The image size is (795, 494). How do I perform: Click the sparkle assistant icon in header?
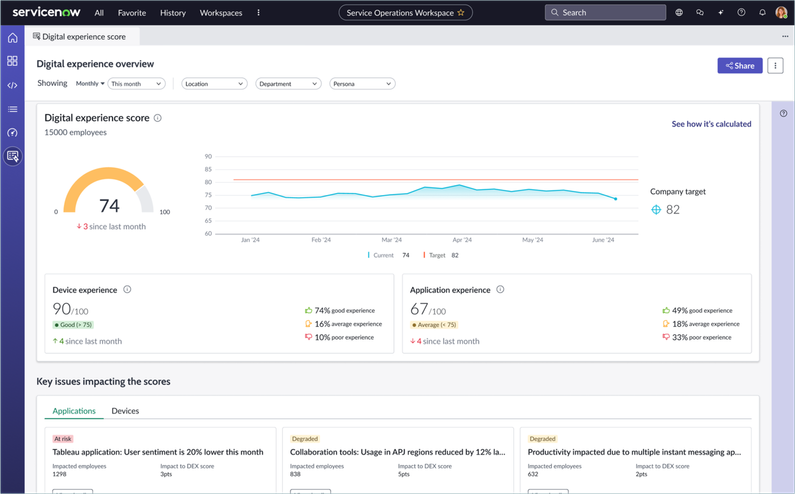point(720,13)
